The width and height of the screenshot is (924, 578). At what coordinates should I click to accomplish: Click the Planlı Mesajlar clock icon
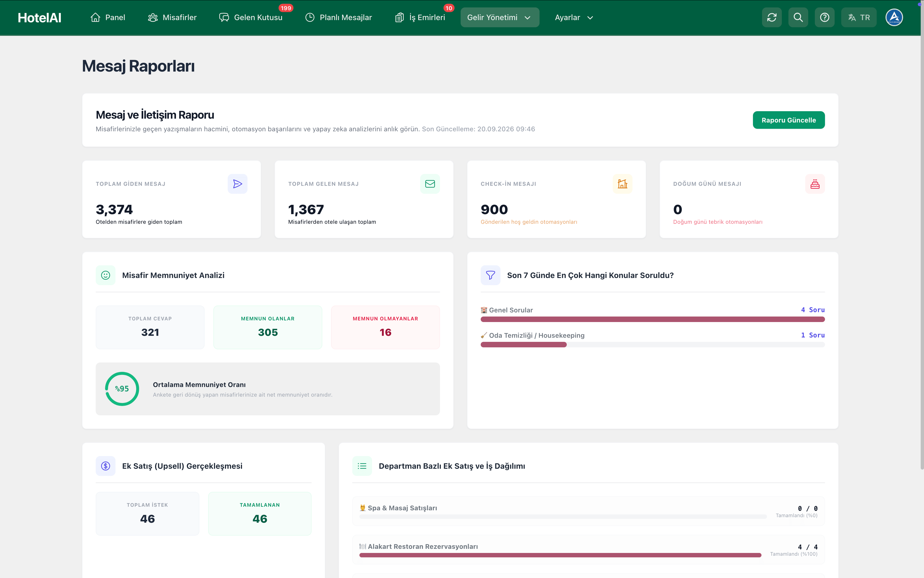coord(310,18)
